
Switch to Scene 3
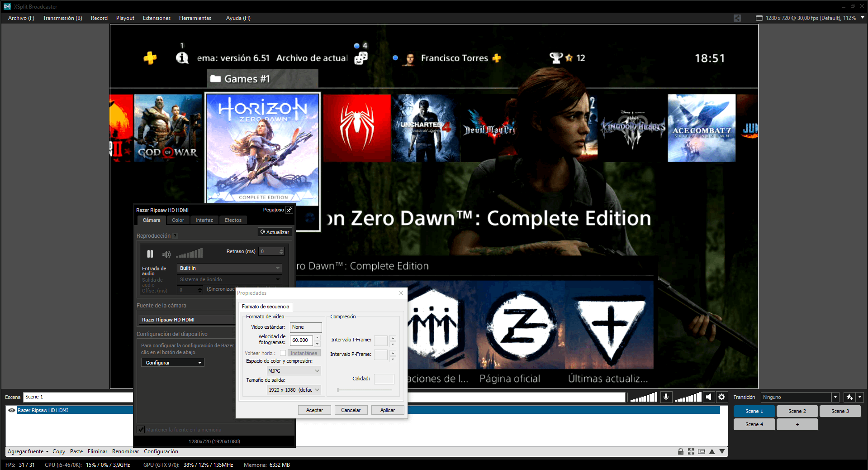click(x=840, y=411)
